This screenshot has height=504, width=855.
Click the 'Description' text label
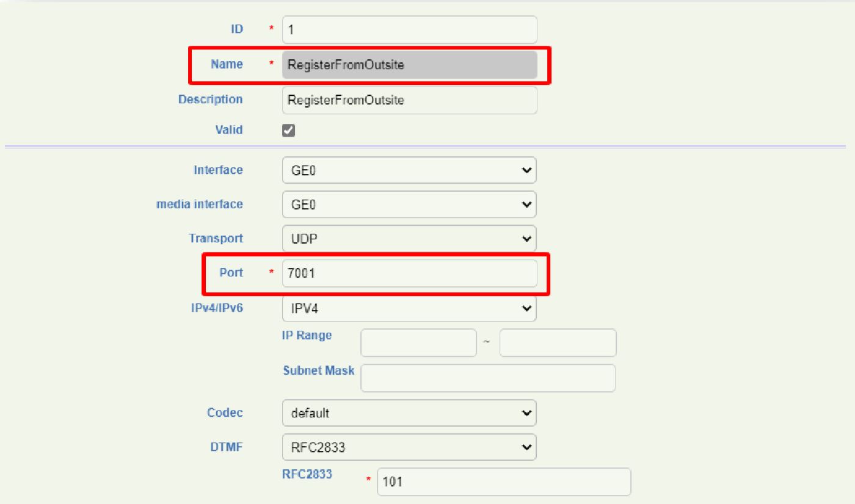[210, 99]
